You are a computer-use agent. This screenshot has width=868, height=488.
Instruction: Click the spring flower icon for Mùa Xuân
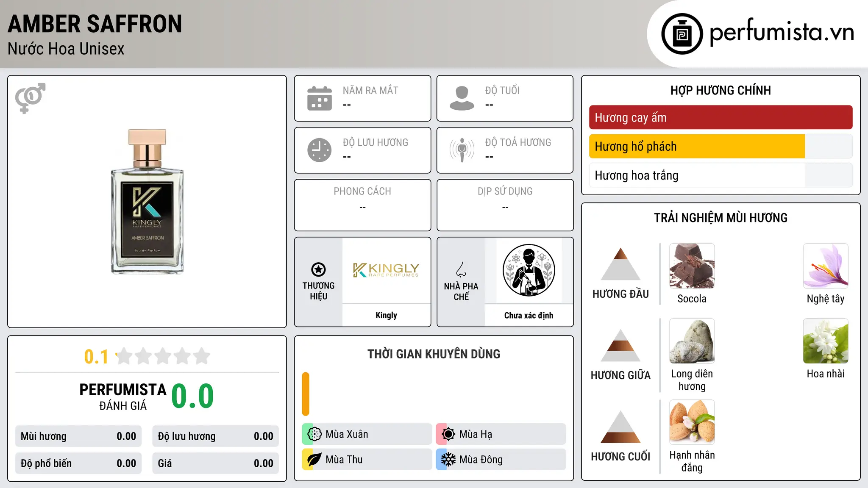(314, 434)
